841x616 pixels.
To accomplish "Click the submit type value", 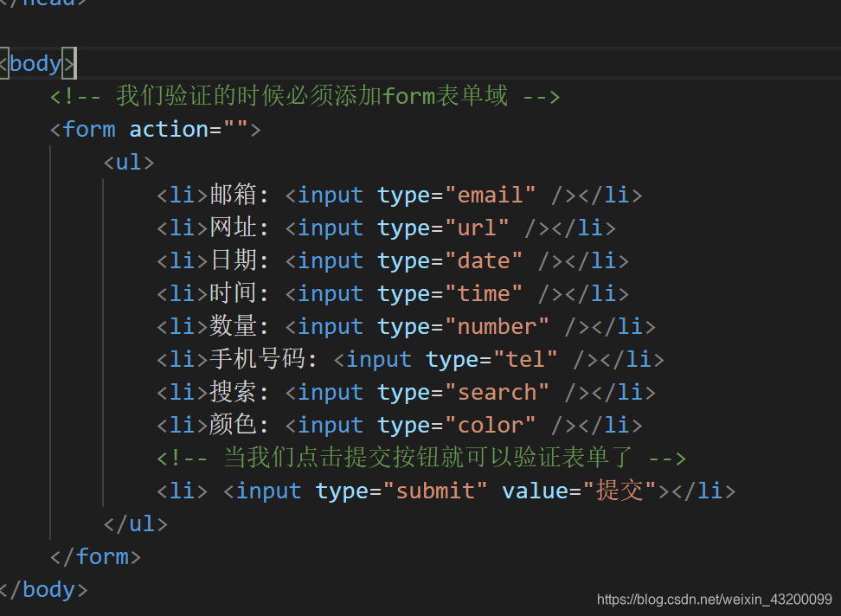I will click(435, 491).
